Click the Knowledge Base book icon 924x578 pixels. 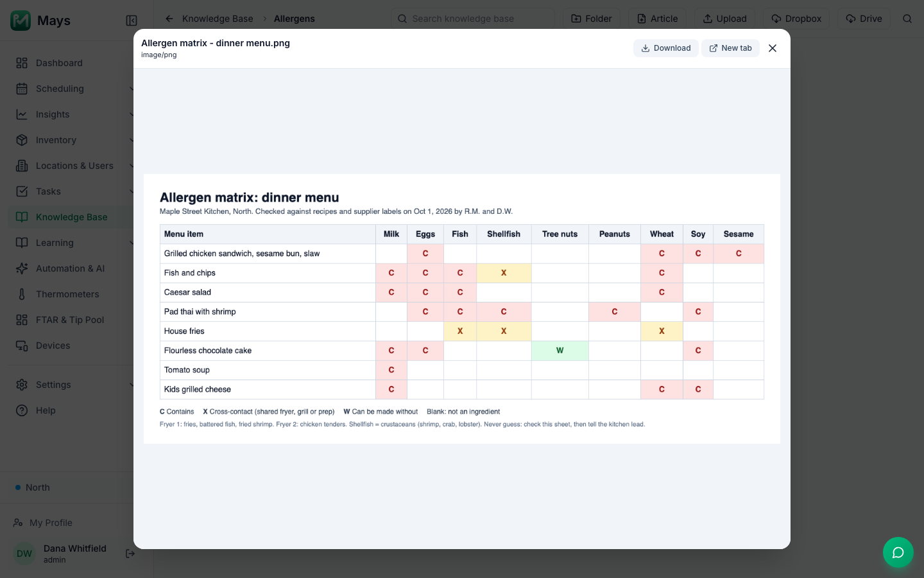(x=22, y=217)
